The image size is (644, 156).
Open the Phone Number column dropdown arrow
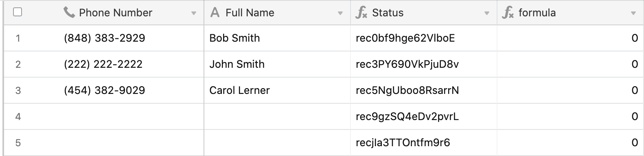coord(194,13)
